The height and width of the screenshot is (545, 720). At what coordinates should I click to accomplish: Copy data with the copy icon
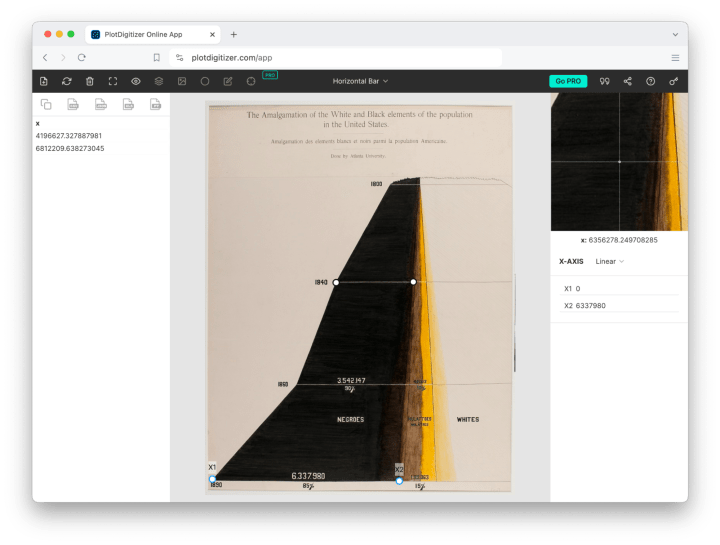[46, 104]
